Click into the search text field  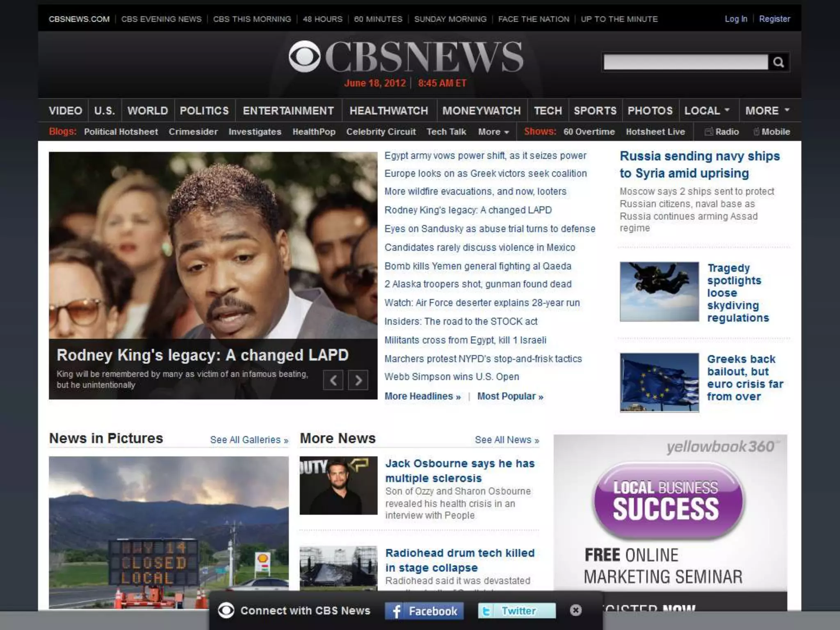point(685,62)
